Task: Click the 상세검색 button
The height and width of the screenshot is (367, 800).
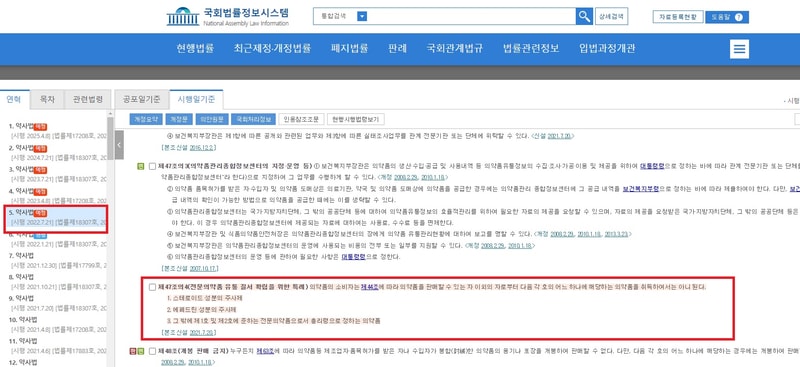Action: [x=611, y=16]
